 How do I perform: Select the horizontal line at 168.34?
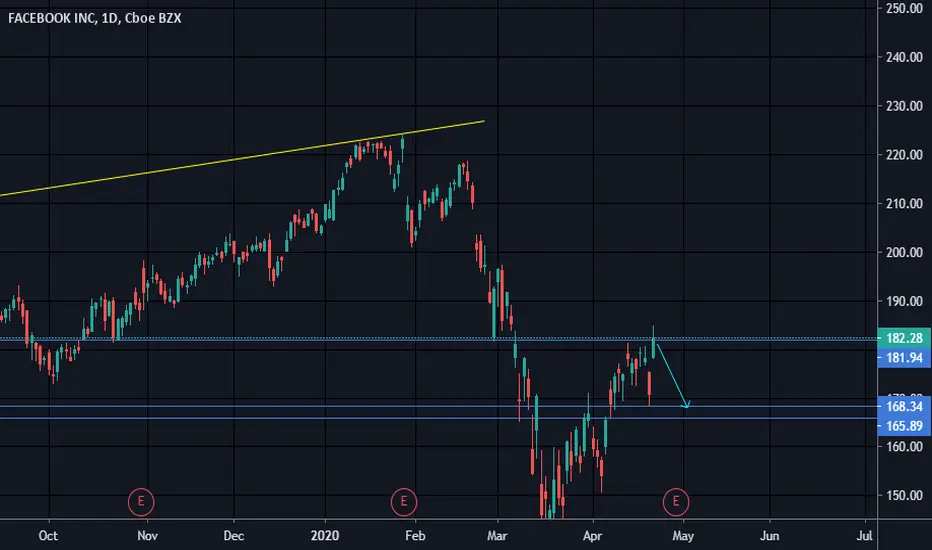pyautogui.click(x=439, y=407)
